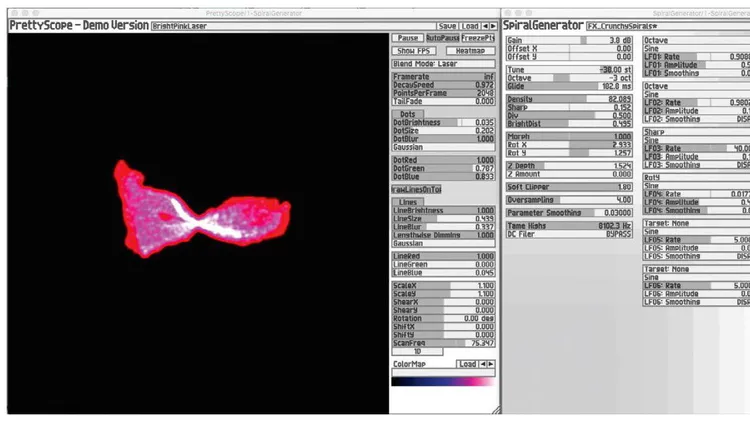The height and width of the screenshot is (421, 750).
Task: Adjust the Tame Highs slider
Action: [569, 226]
